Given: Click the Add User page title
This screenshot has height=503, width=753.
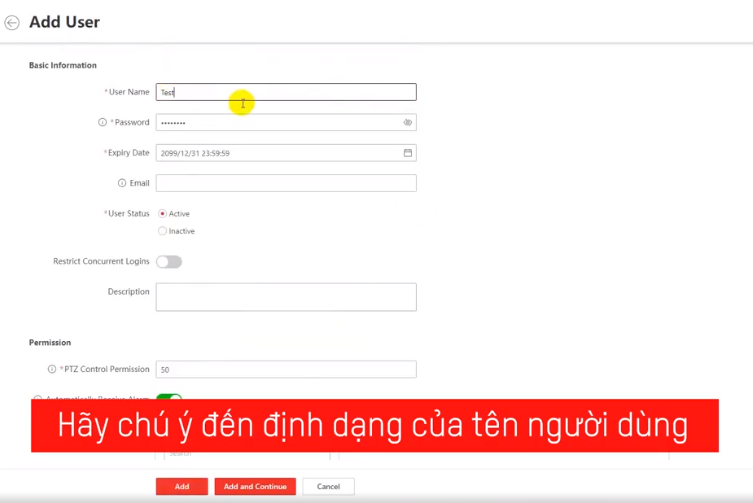Looking at the screenshot, I should click(64, 22).
